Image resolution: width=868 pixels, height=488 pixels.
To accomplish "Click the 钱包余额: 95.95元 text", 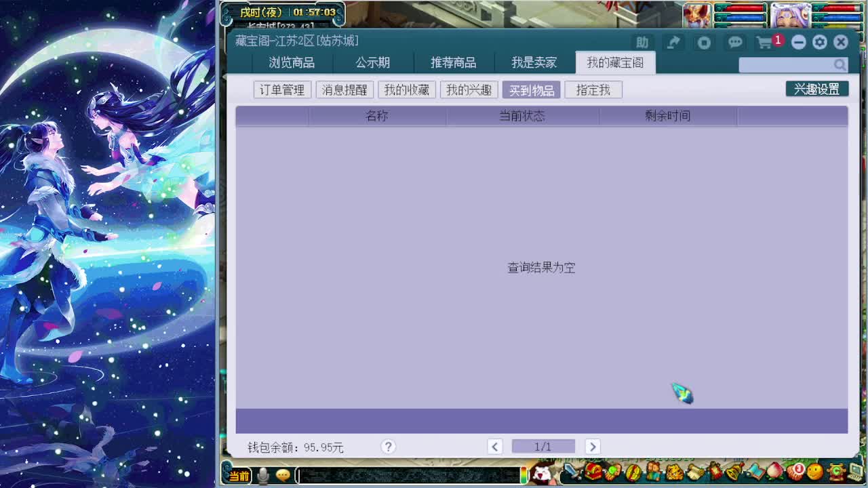I will tap(296, 447).
